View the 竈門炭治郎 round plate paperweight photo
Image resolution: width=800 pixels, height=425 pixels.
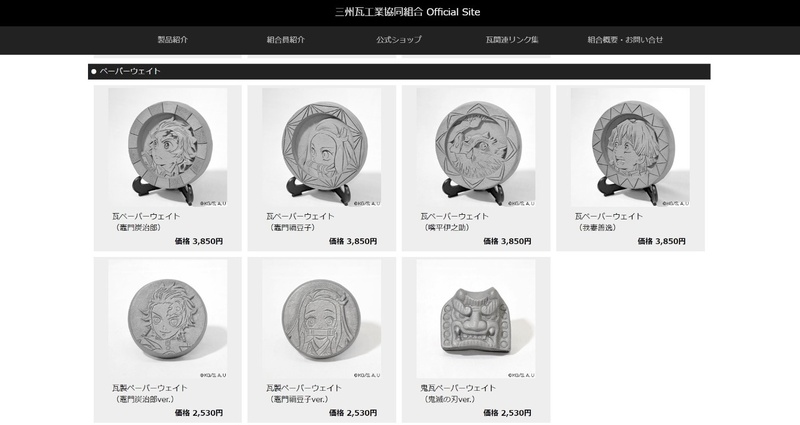pyautogui.click(x=167, y=147)
